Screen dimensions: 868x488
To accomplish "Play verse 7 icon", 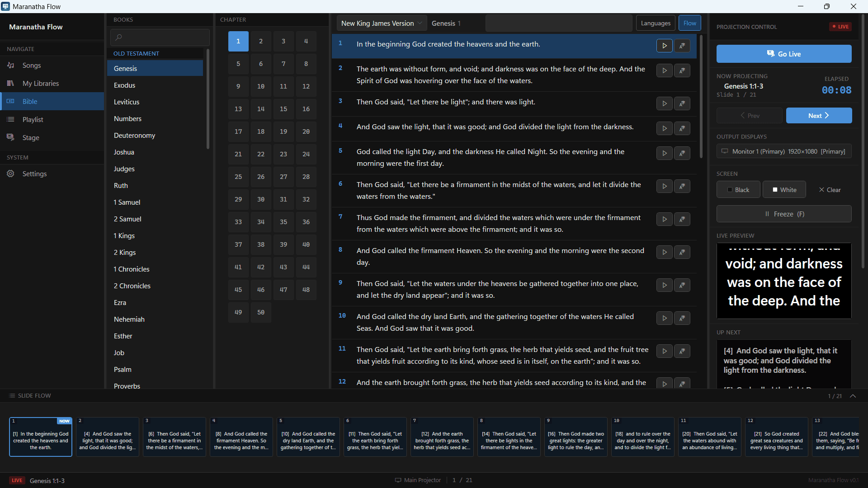I will click(664, 219).
